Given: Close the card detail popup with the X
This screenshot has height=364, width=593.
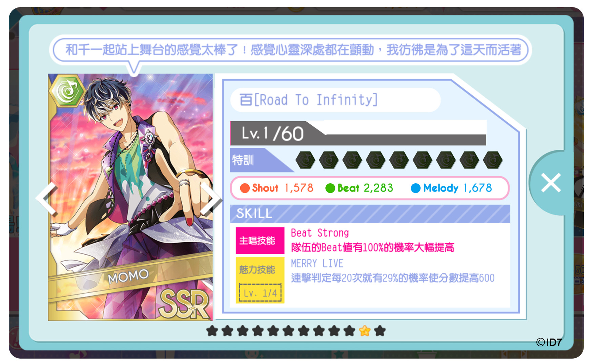Looking at the screenshot, I should pos(551,183).
